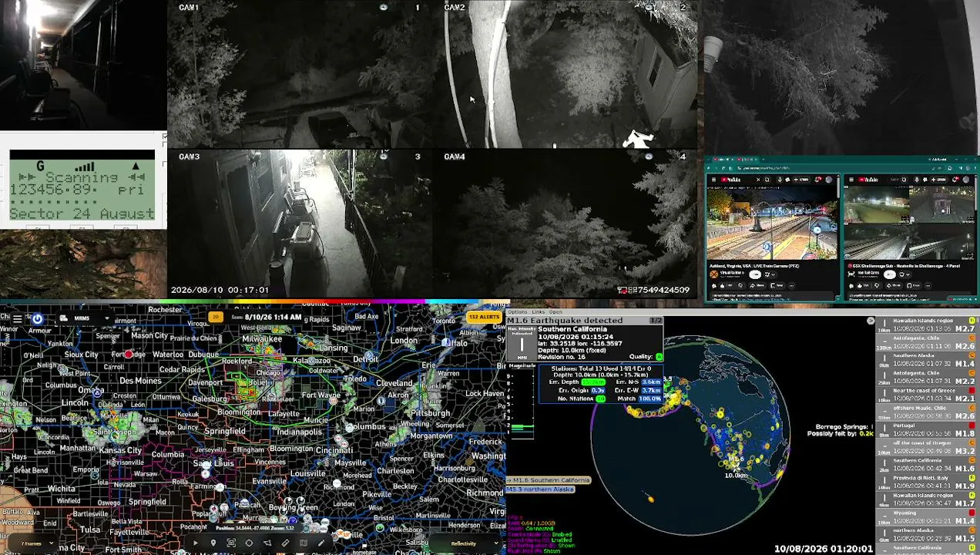
Task: Open the Links menu in earthquake app
Action: tap(538, 312)
